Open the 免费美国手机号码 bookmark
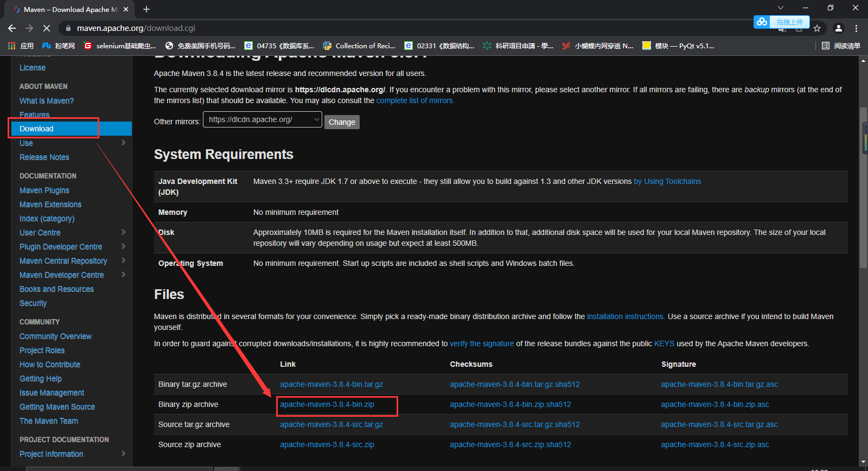Screen dimensions: 868x471 tap(200, 46)
